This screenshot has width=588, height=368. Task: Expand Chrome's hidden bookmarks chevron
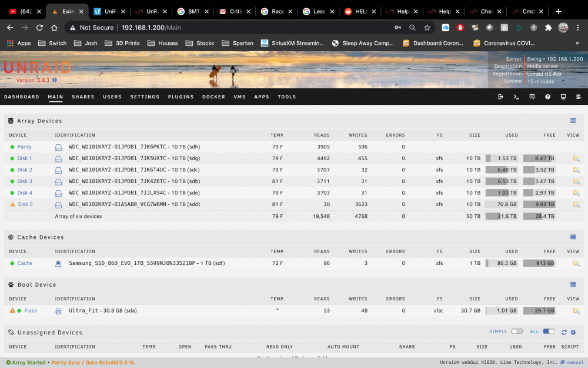(577, 43)
